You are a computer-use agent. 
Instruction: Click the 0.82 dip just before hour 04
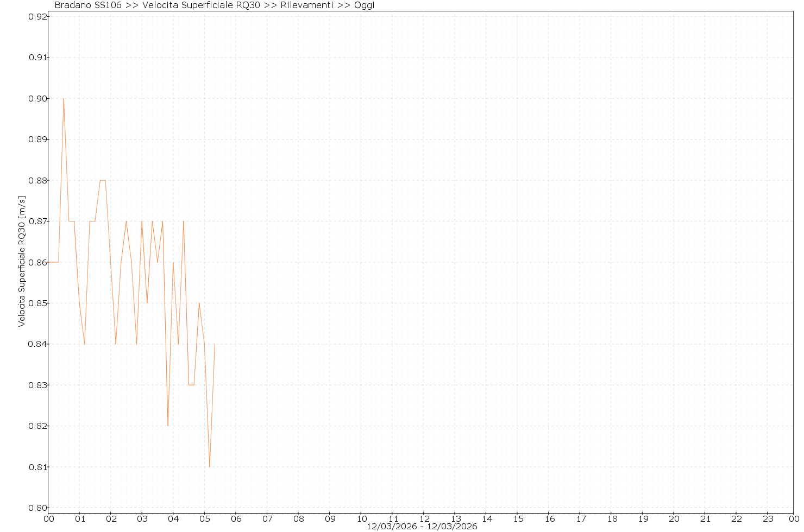(x=168, y=425)
